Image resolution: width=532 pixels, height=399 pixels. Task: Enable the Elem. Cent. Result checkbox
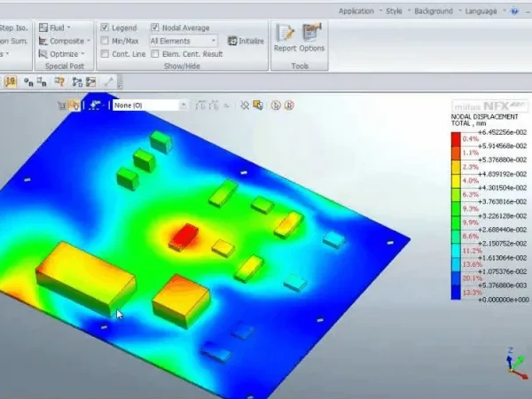pos(154,54)
